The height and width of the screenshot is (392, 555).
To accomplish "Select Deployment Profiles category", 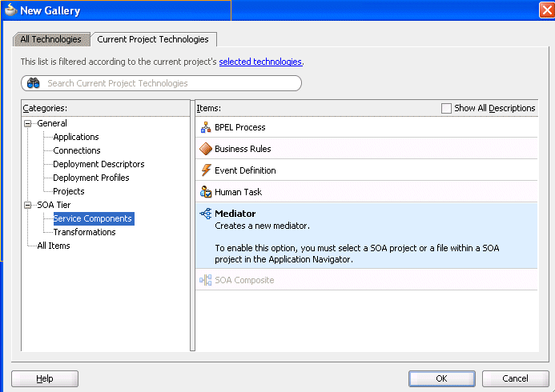I will (x=91, y=178).
